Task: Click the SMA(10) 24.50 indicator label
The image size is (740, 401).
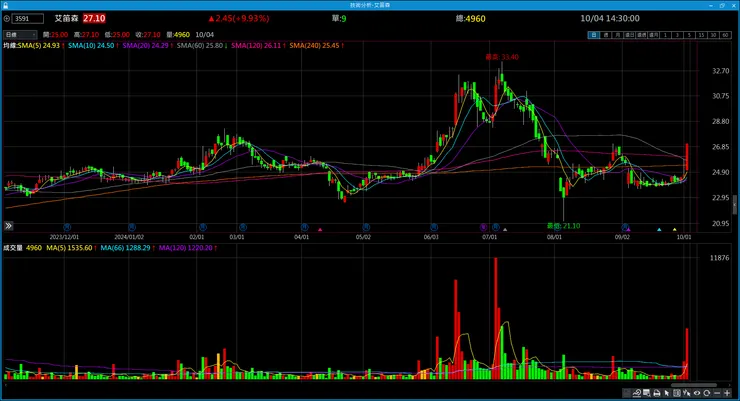Action: coord(92,45)
